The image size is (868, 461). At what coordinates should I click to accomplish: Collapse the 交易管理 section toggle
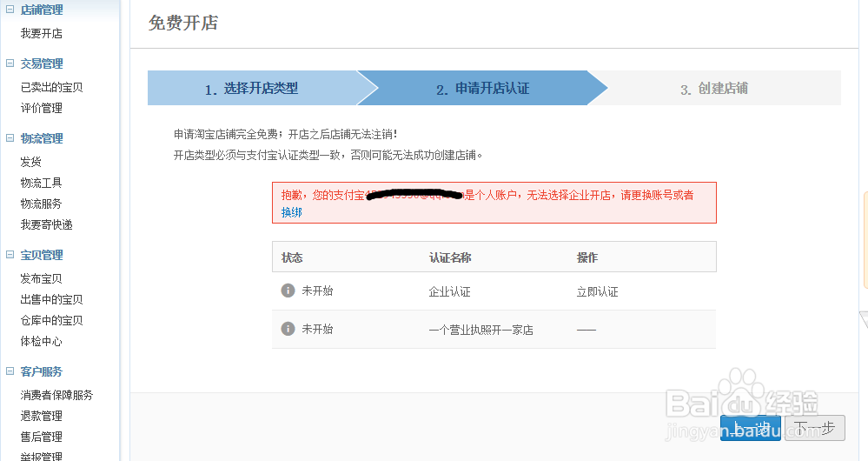(10, 63)
